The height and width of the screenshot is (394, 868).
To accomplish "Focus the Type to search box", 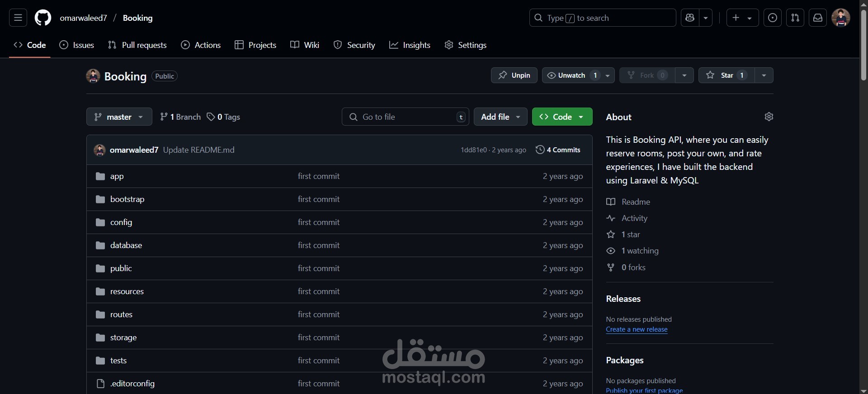I will coord(603,18).
